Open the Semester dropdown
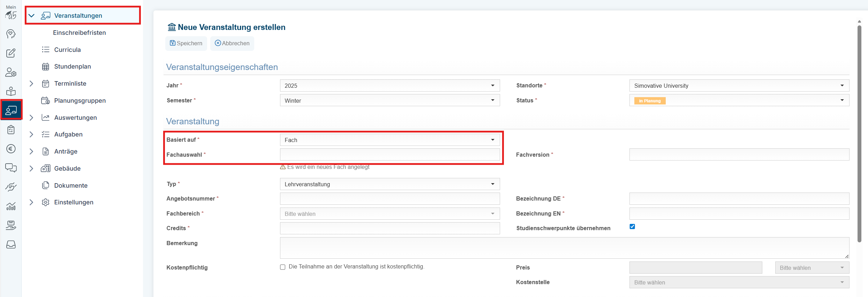The height and width of the screenshot is (297, 868). pyautogui.click(x=390, y=100)
